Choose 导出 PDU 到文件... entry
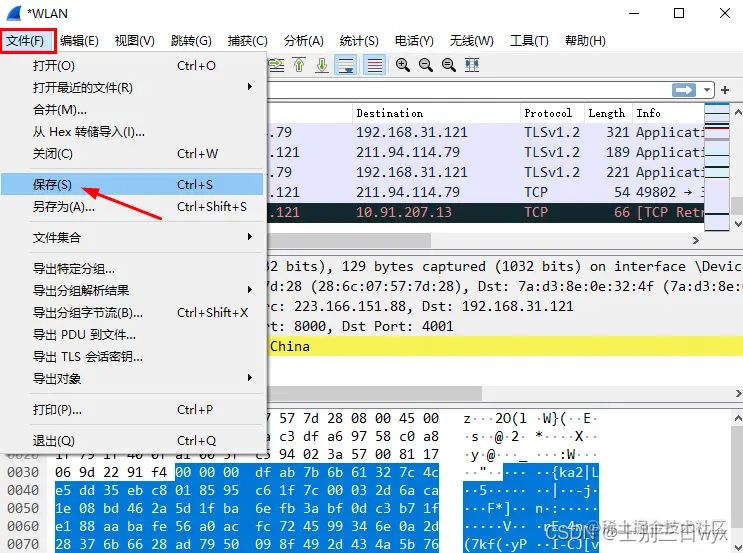Viewport: 743px width, 553px height. click(x=132, y=335)
